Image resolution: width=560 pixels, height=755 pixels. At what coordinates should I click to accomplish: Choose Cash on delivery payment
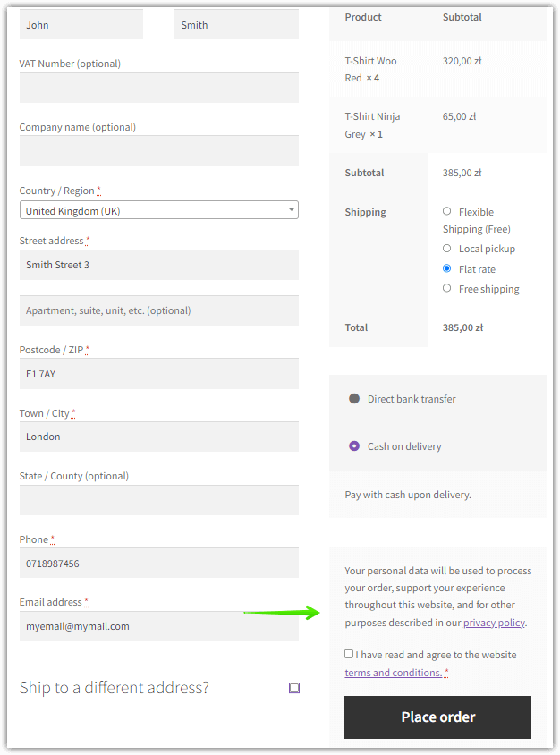point(354,445)
